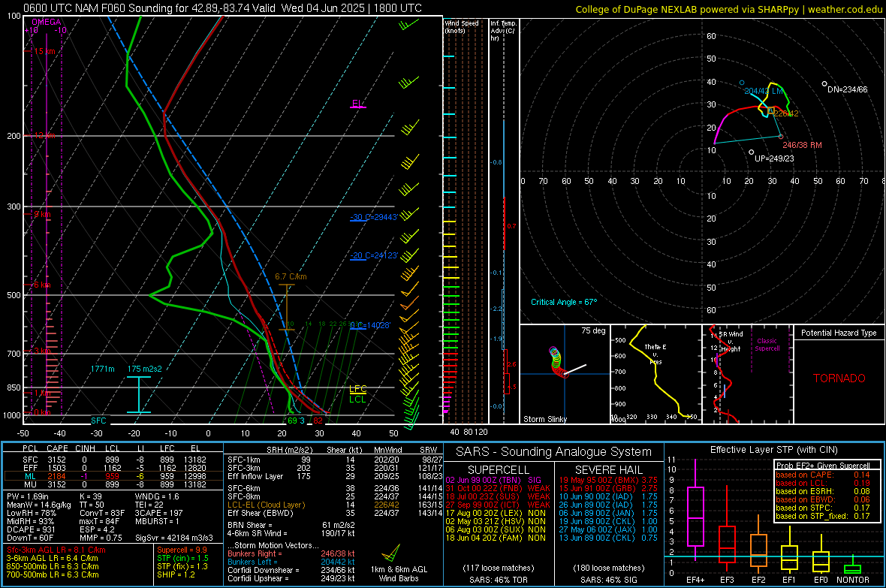Click the Eff Inflow Layer row
This screenshot has width=886, height=588.
335,476
